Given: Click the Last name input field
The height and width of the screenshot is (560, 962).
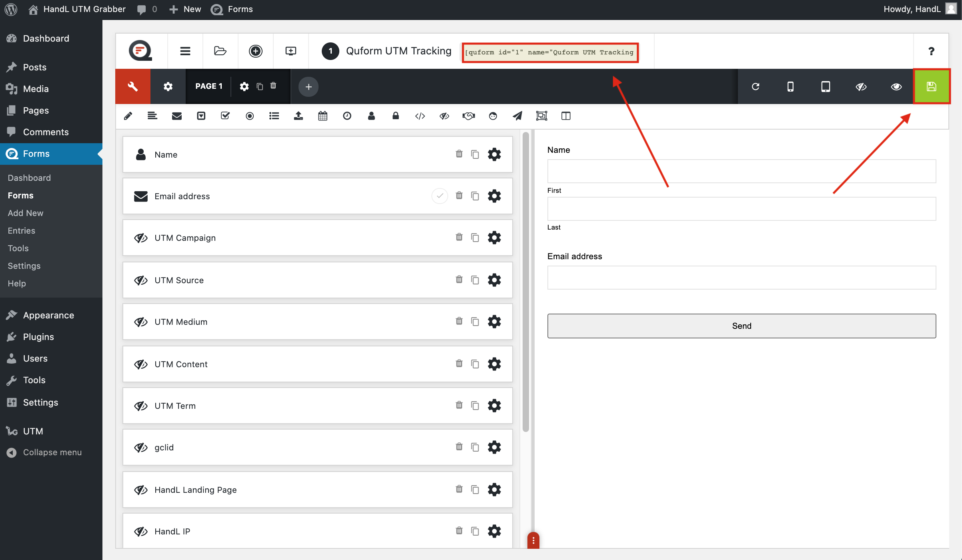Looking at the screenshot, I should click(x=742, y=209).
